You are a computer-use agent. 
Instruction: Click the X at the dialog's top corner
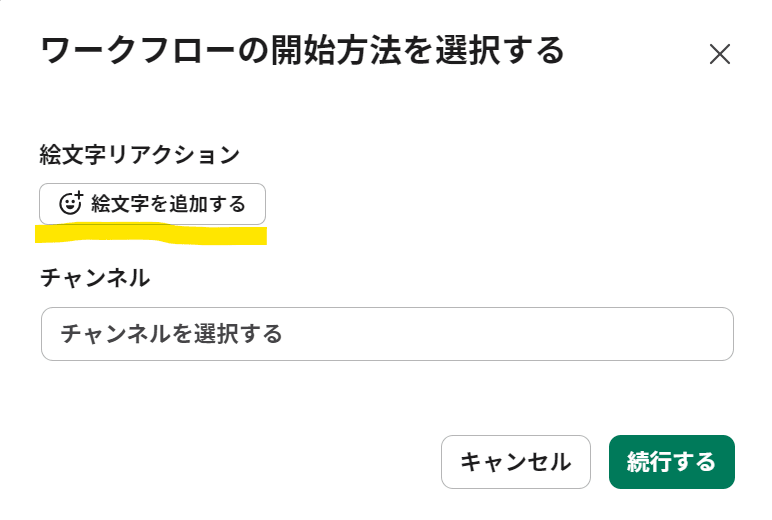coord(720,54)
